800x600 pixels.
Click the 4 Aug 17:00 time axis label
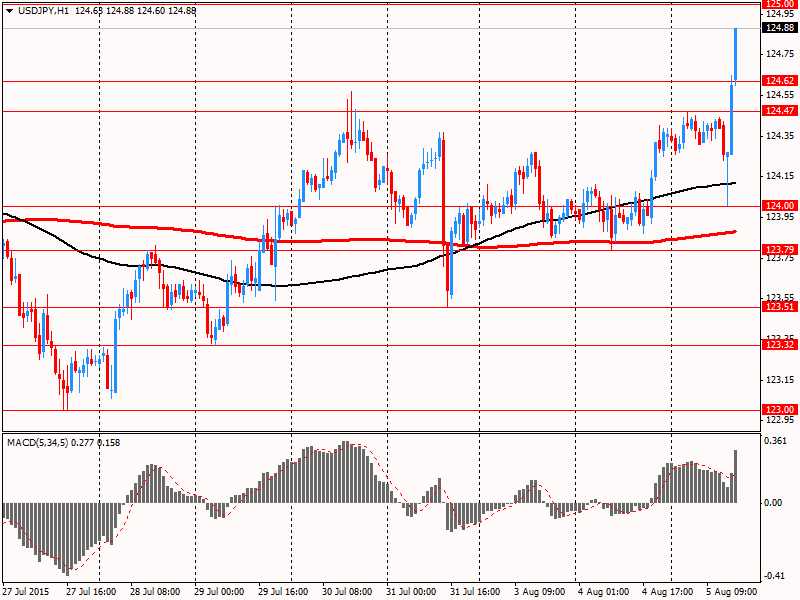pos(667,592)
